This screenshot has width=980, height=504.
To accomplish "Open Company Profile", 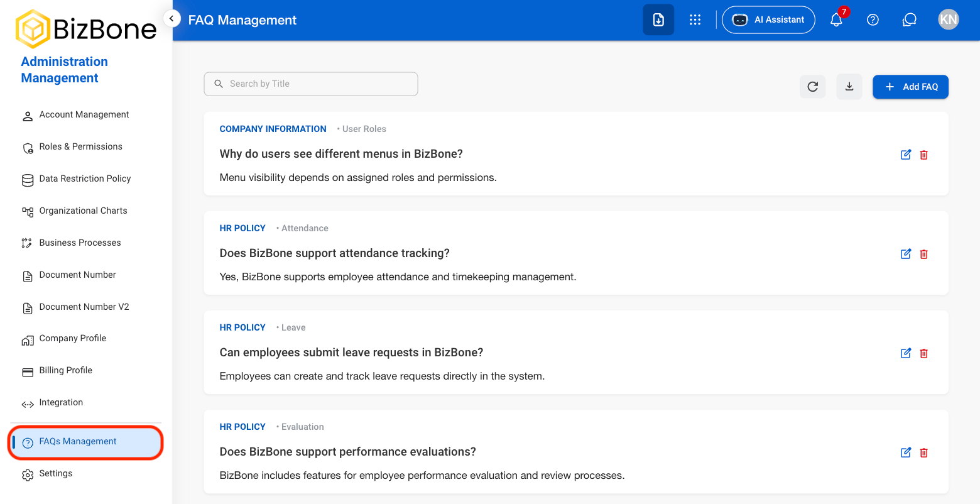I will tap(85, 339).
